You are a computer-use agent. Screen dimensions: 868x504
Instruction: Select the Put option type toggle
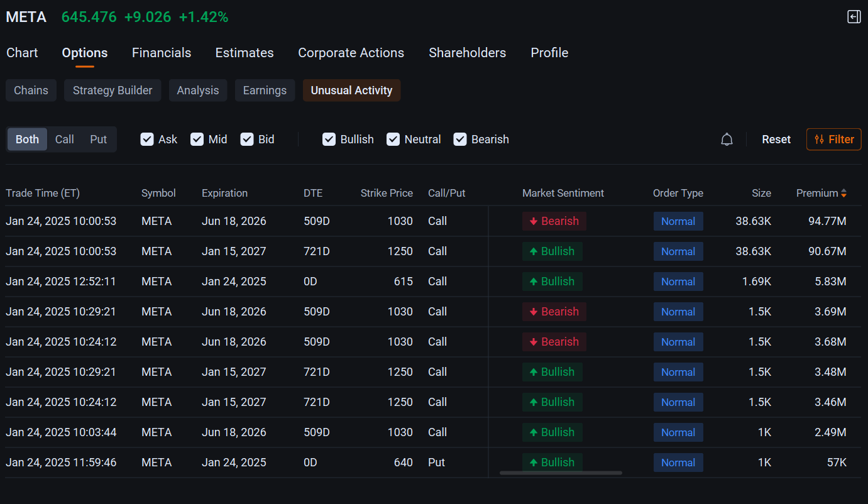pos(98,140)
